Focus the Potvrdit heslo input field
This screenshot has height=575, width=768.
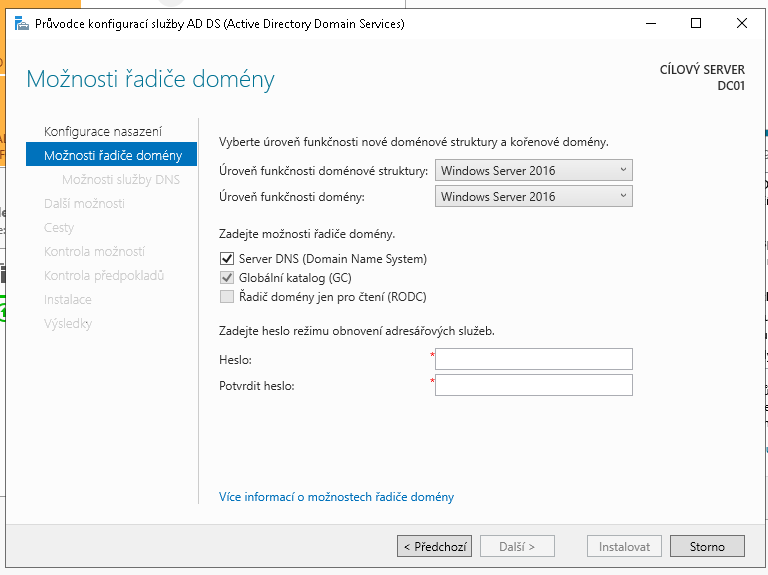tap(534, 385)
